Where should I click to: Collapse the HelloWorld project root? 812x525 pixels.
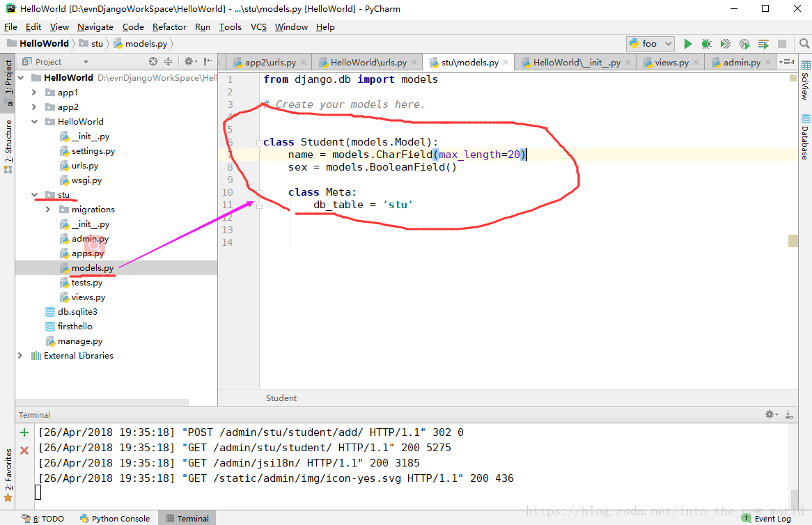point(21,78)
